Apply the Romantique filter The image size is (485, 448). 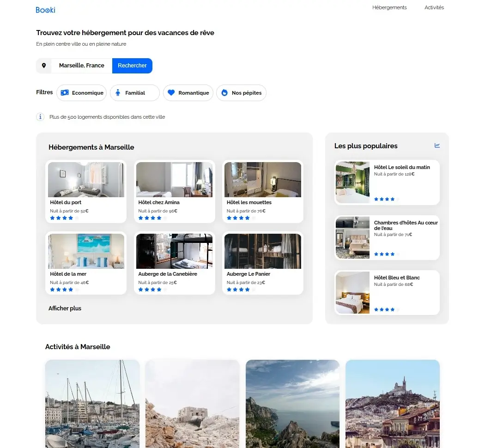188,93
